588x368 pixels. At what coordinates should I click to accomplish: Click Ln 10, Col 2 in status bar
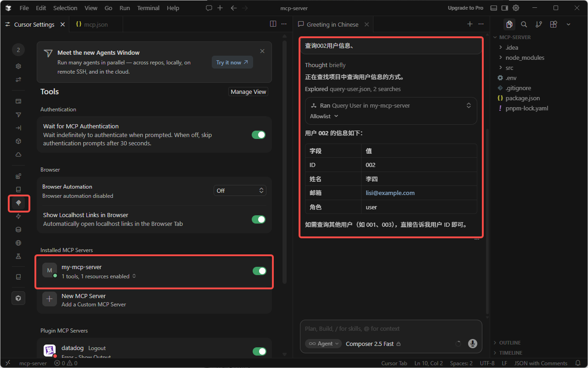pos(429,363)
